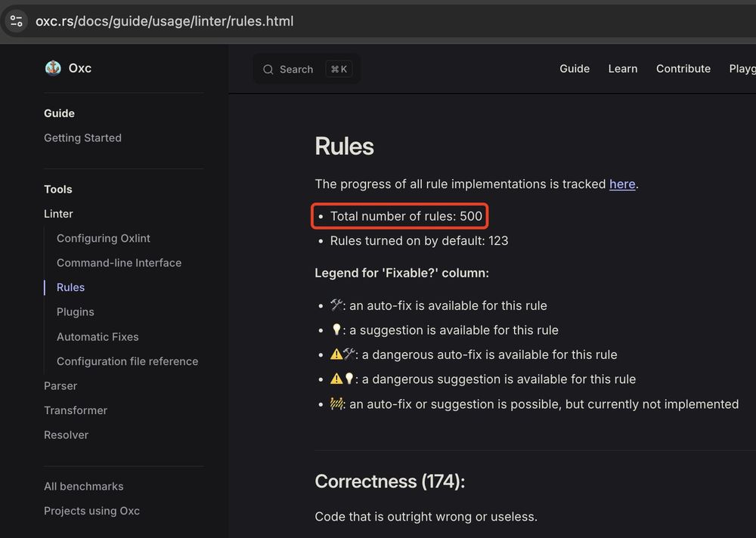This screenshot has width=756, height=538.
Task: Click the Oxc logo icon
Action: coord(53,68)
